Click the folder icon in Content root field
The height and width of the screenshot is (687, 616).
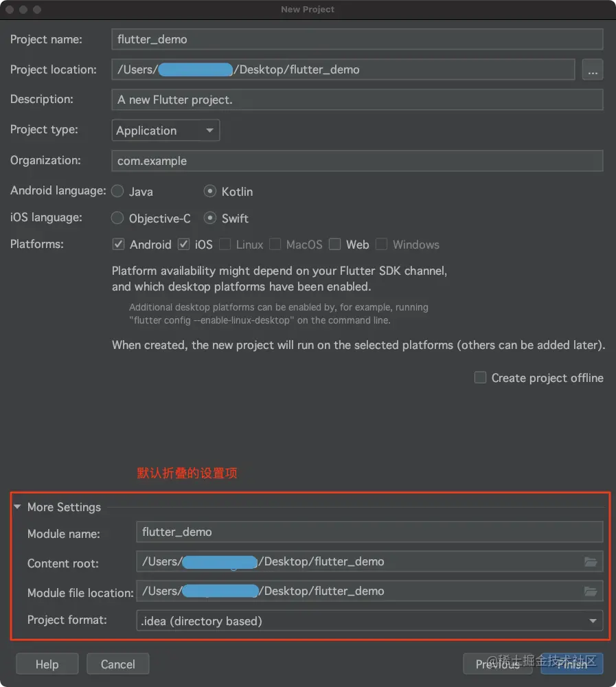[x=590, y=562]
